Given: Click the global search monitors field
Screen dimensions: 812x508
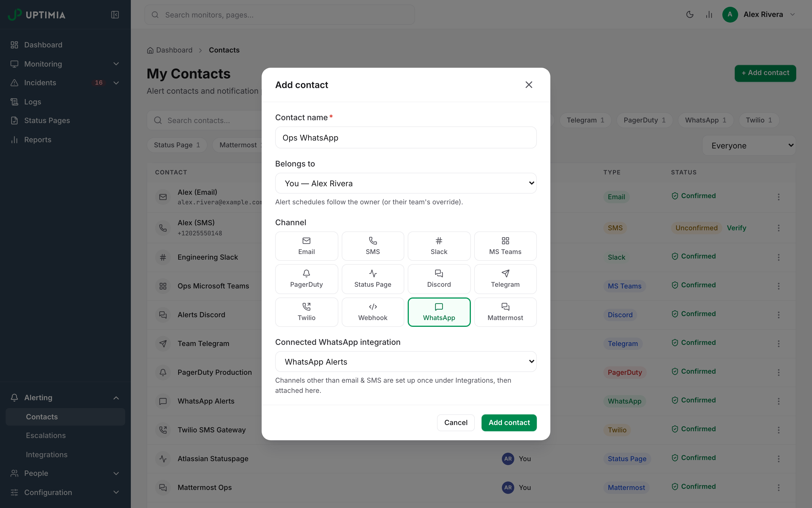Looking at the screenshot, I should pos(279,15).
